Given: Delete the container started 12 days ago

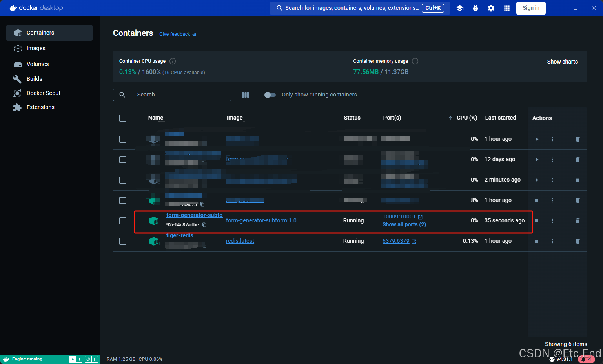Looking at the screenshot, I should pos(577,160).
